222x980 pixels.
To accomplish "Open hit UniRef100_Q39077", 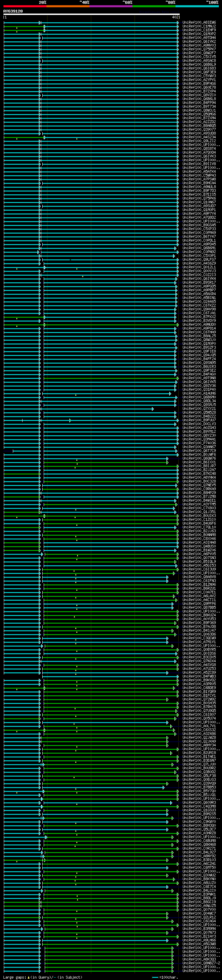I will (x=199, y=129).
